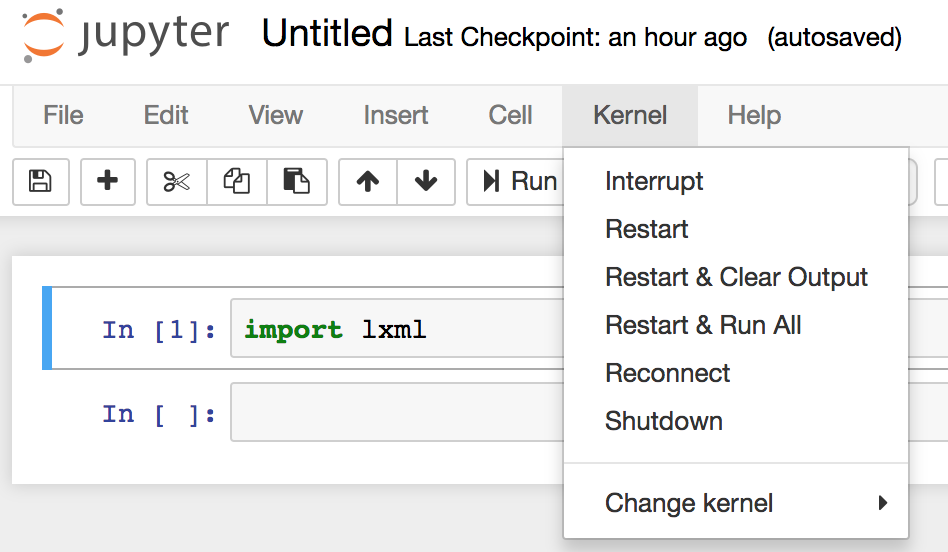Click into the empty second code cell
This screenshot has height=552, width=948.
398,412
